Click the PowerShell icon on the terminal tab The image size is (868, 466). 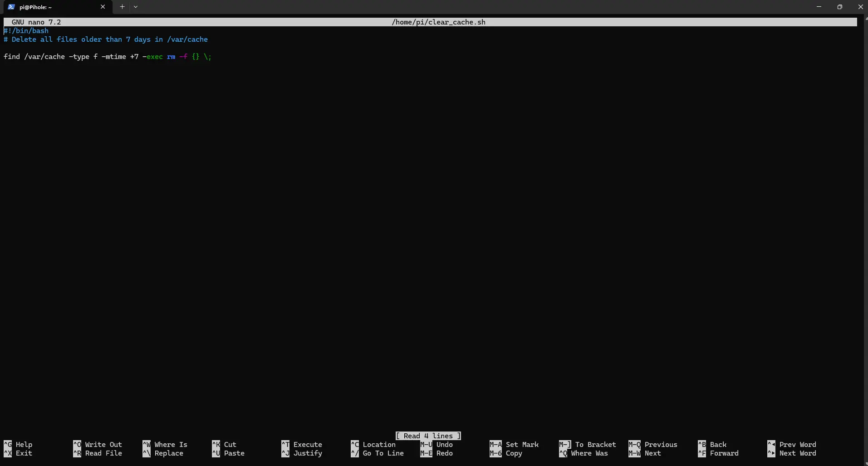(11, 7)
